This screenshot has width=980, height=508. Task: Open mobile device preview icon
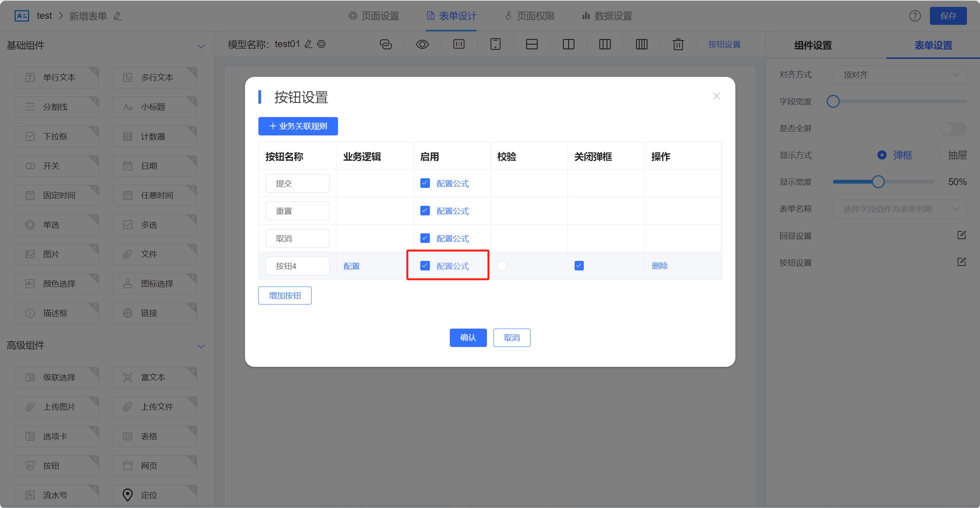(x=495, y=44)
